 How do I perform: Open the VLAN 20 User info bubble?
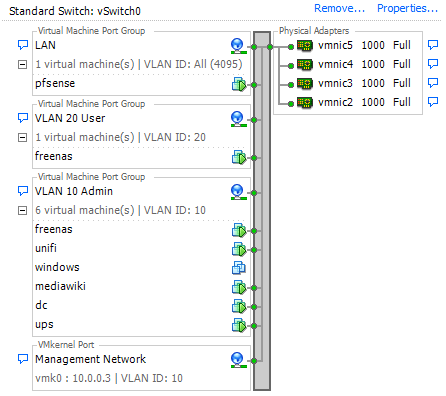click(x=23, y=118)
